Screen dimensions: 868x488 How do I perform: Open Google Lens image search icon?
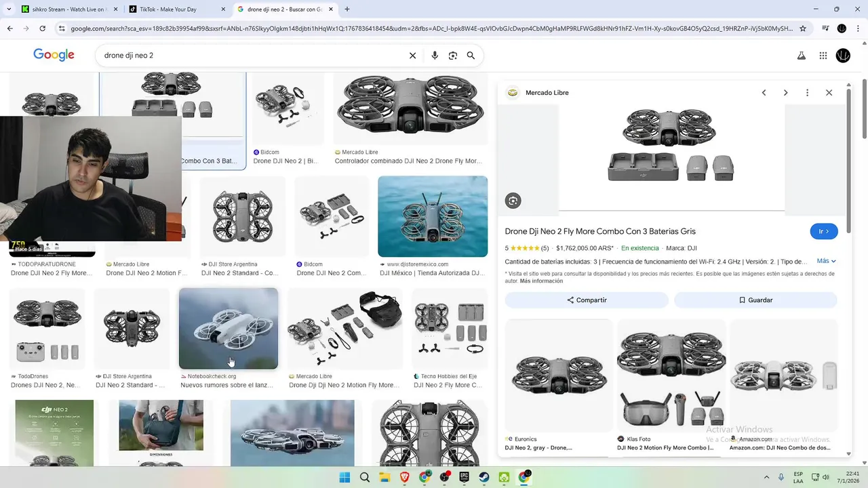pos(453,56)
